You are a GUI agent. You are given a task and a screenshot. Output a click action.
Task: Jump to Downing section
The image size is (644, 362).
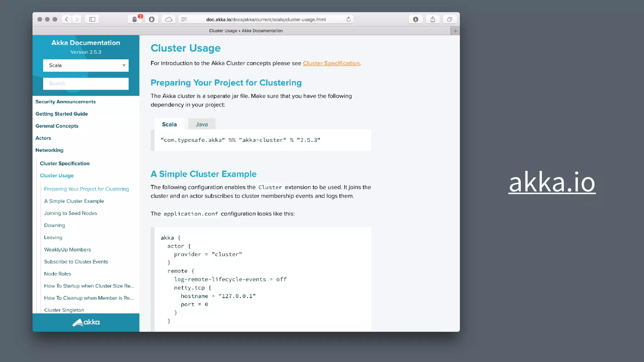tap(54, 225)
